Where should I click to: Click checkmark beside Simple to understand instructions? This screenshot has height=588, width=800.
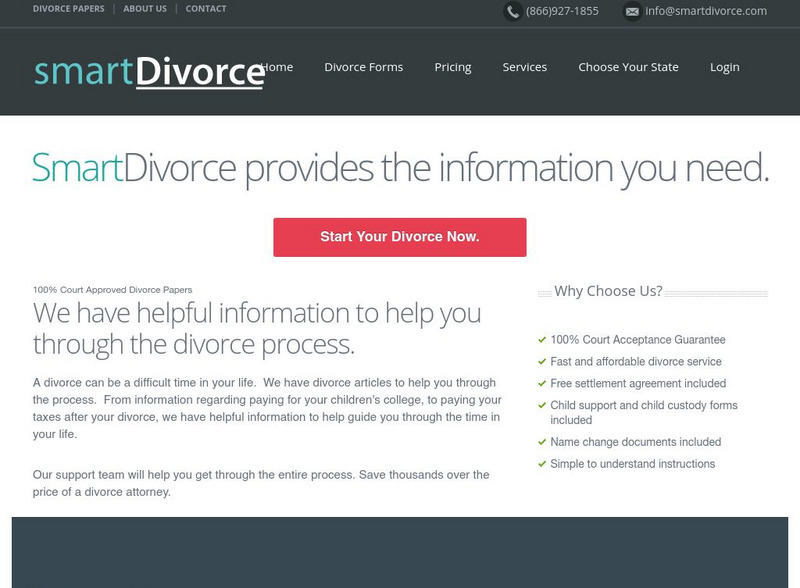click(x=541, y=464)
